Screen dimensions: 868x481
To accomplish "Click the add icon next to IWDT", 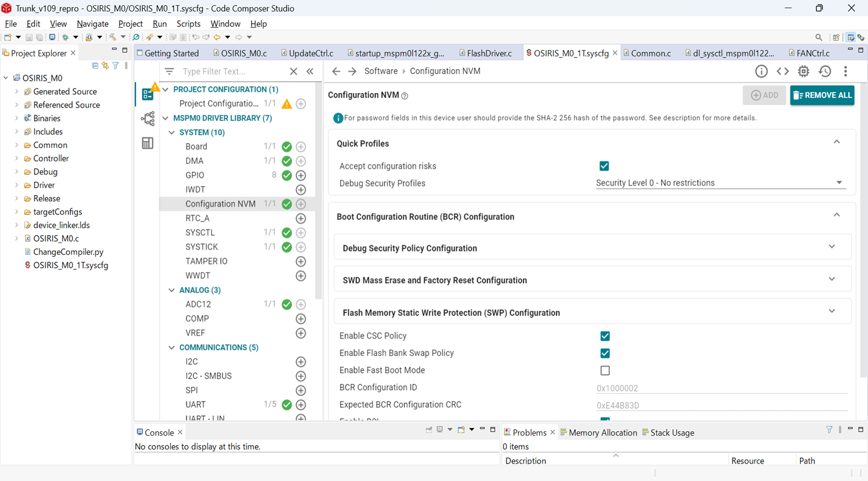I will (x=301, y=190).
